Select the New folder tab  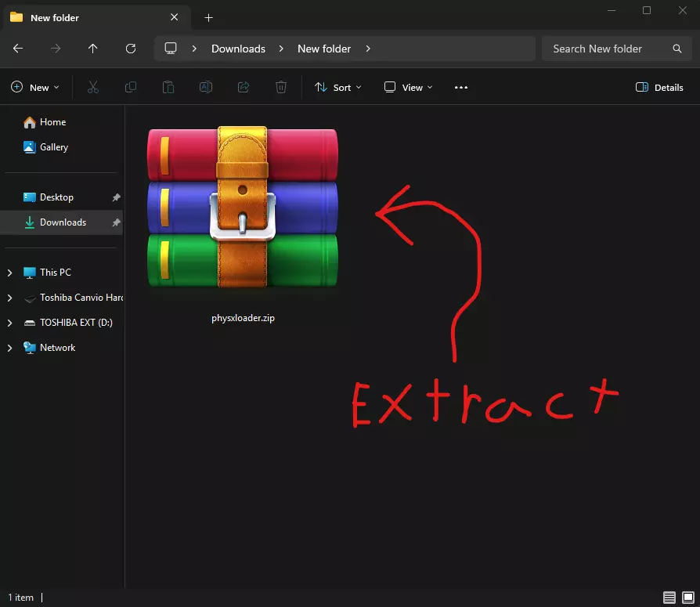click(96, 18)
